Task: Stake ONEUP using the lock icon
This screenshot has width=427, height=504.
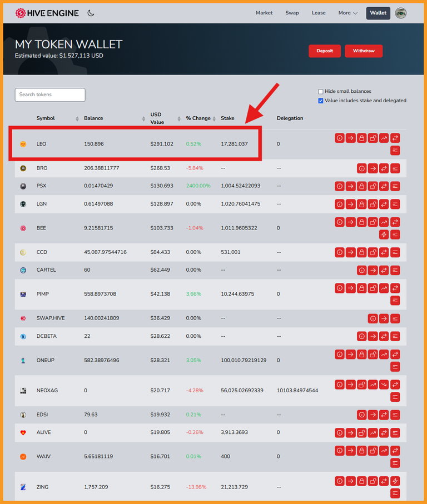Action: pyautogui.click(x=362, y=355)
